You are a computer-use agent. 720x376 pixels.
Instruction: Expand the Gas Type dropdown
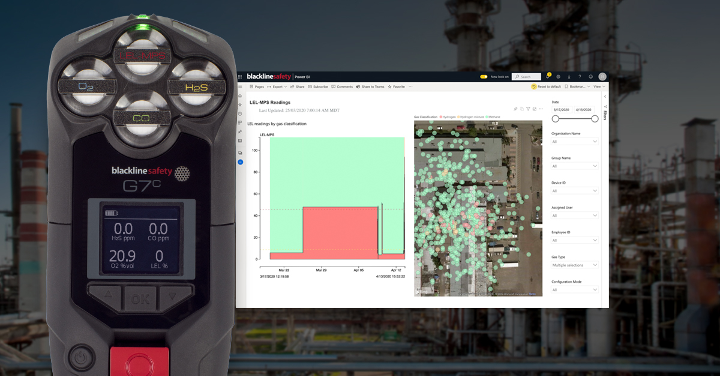point(574,265)
